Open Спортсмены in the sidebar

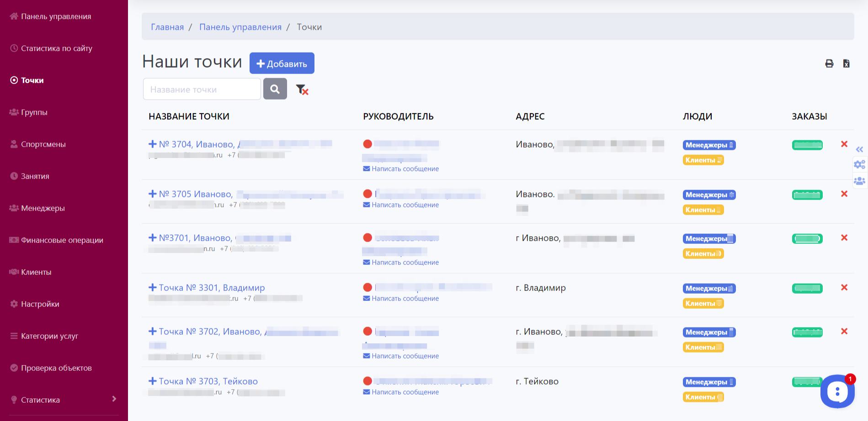tap(43, 144)
